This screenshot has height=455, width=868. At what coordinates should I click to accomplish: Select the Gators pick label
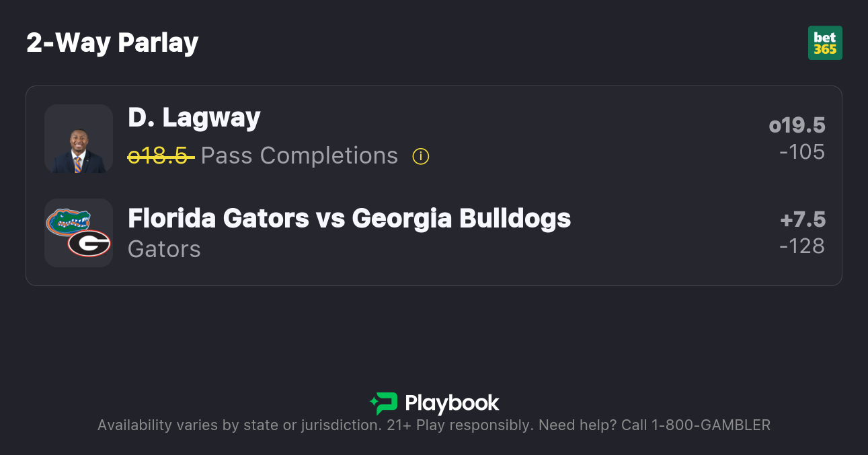(164, 249)
